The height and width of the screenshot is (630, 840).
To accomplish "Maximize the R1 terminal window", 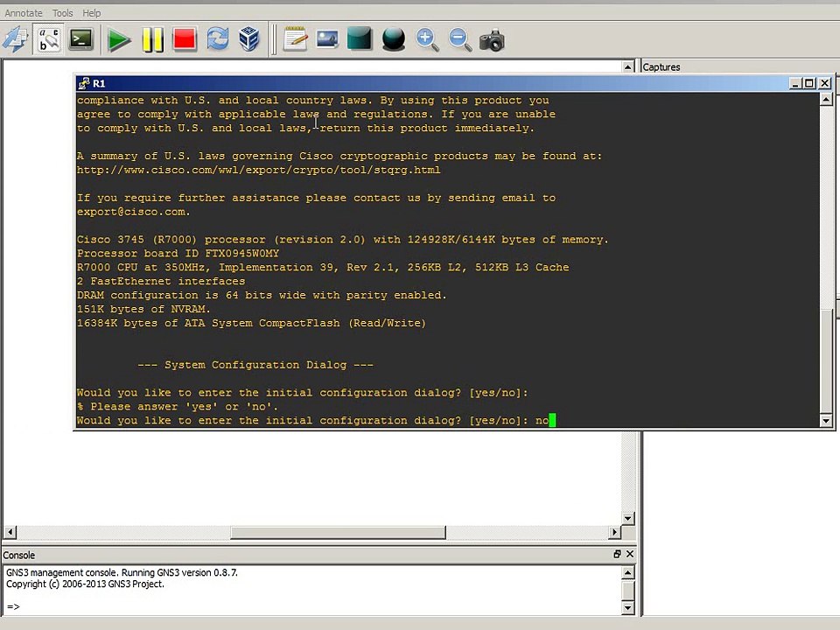I will coord(810,83).
